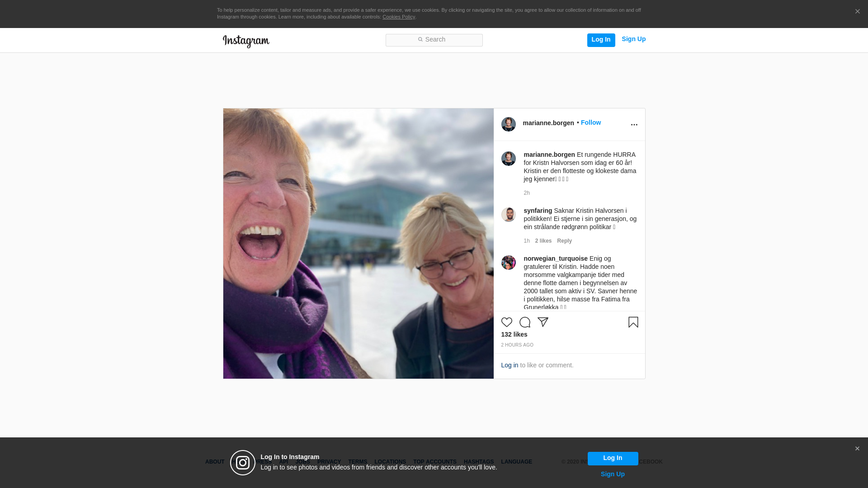Open TOP ACCOUNTS footer link

pyautogui.click(x=435, y=462)
